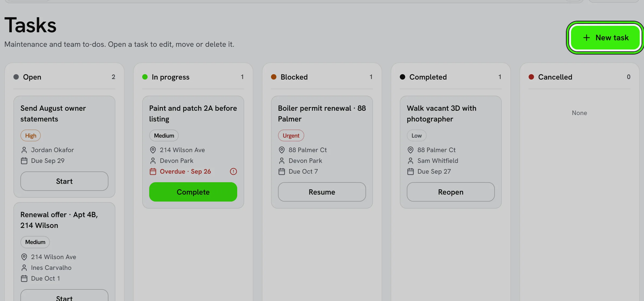The height and width of the screenshot is (301, 644).
Task: Click the Overdue · Sep 26 text
Action: (185, 171)
